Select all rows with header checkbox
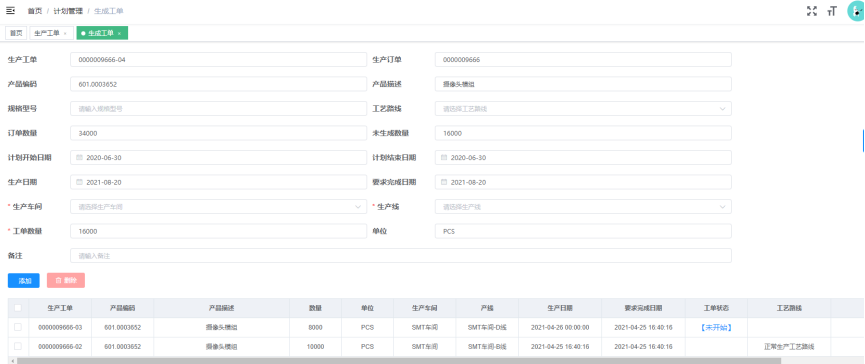This screenshot has height=364, width=865. 18,308
